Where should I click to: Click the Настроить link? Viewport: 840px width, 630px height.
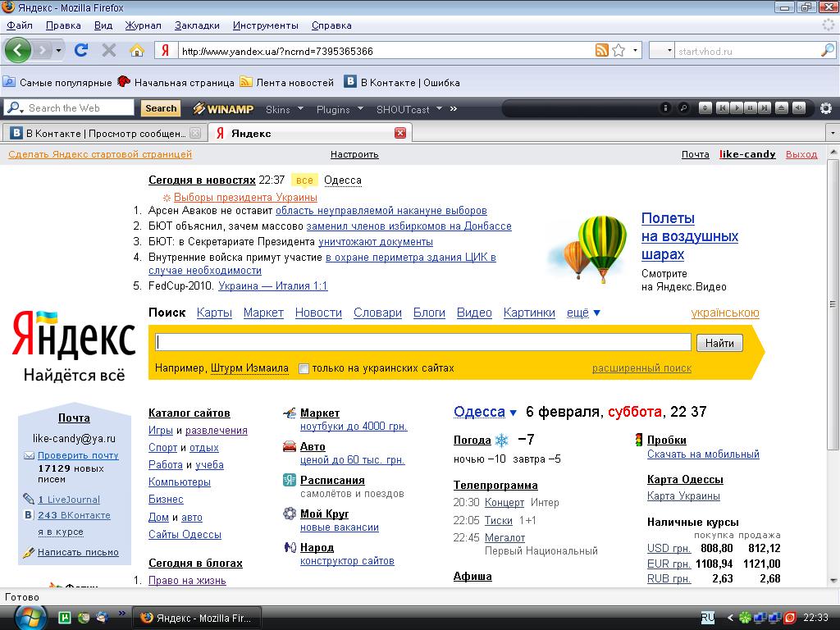point(354,154)
